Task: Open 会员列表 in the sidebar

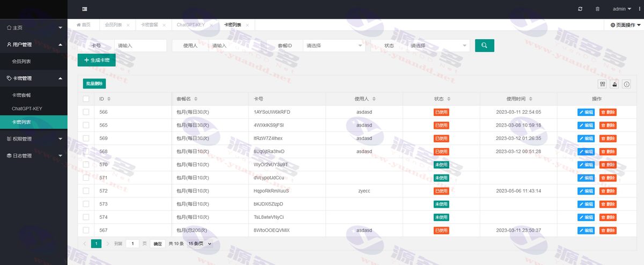Action: 34,62
